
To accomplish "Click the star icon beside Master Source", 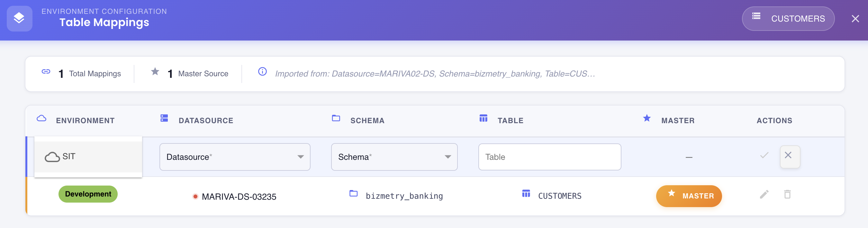I will pyautogui.click(x=155, y=71).
